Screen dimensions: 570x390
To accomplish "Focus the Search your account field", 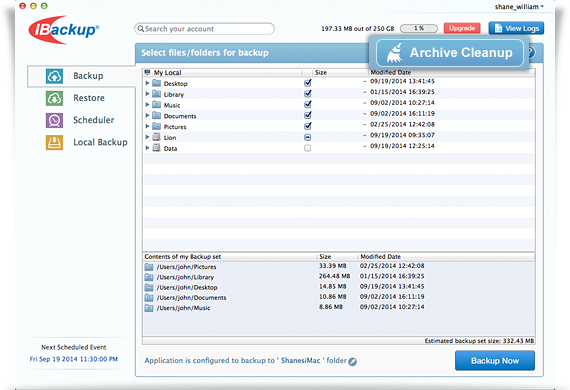I will 204,29.
